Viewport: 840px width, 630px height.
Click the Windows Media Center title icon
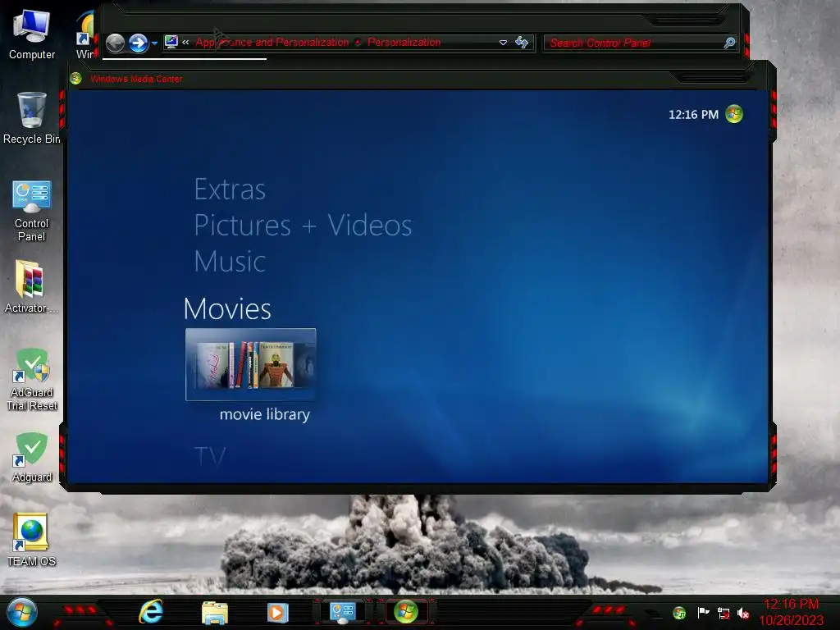[x=75, y=79]
